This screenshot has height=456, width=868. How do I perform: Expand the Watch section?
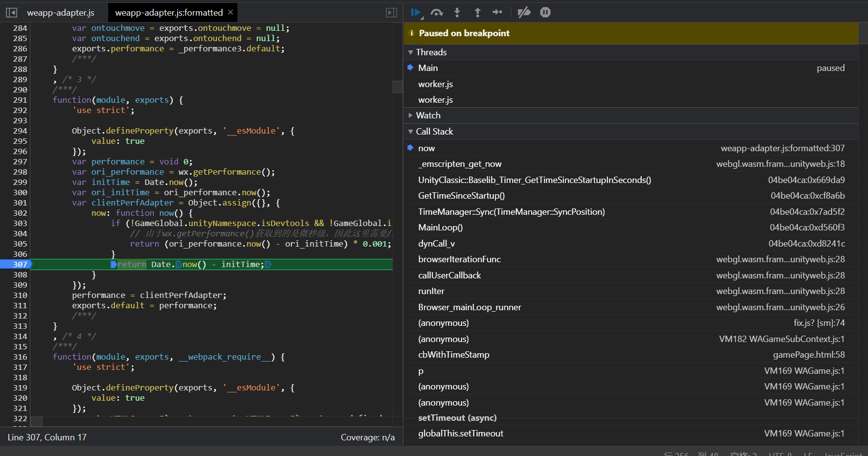(411, 115)
